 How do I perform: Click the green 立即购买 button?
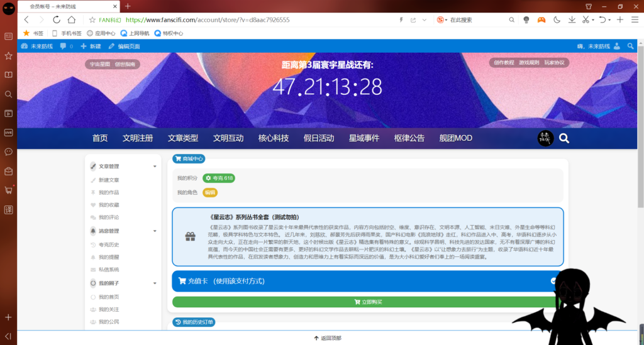367,302
